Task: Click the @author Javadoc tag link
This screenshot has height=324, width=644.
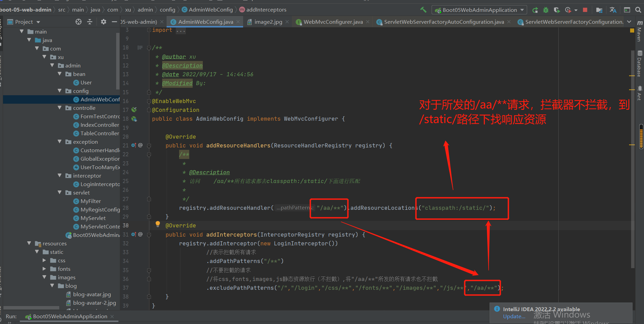Action: [174, 57]
